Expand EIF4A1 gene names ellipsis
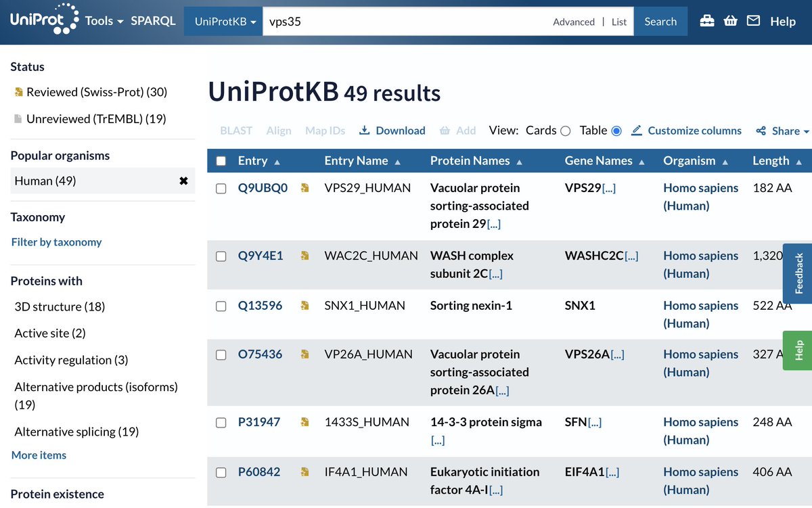The width and height of the screenshot is (812, 508). [612, 473]
